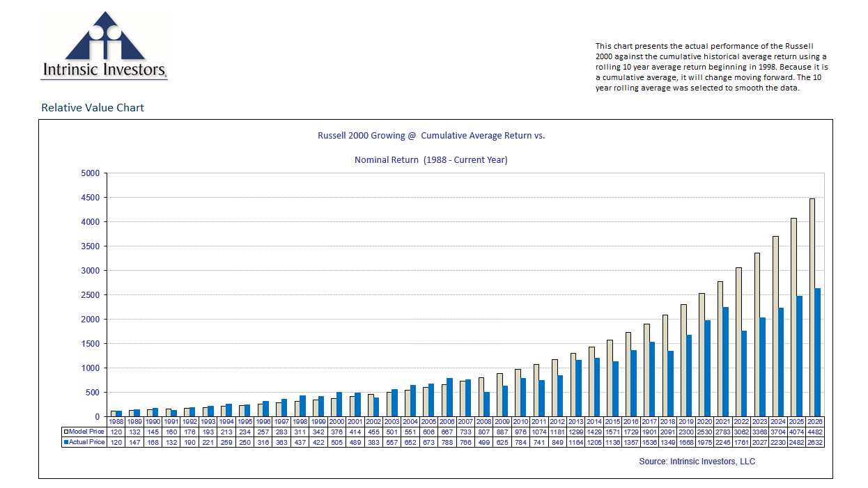The height and width of the screenshot is (488, 868).
Task: Click the 1988 year label on the axis
Action: [116, 421]
